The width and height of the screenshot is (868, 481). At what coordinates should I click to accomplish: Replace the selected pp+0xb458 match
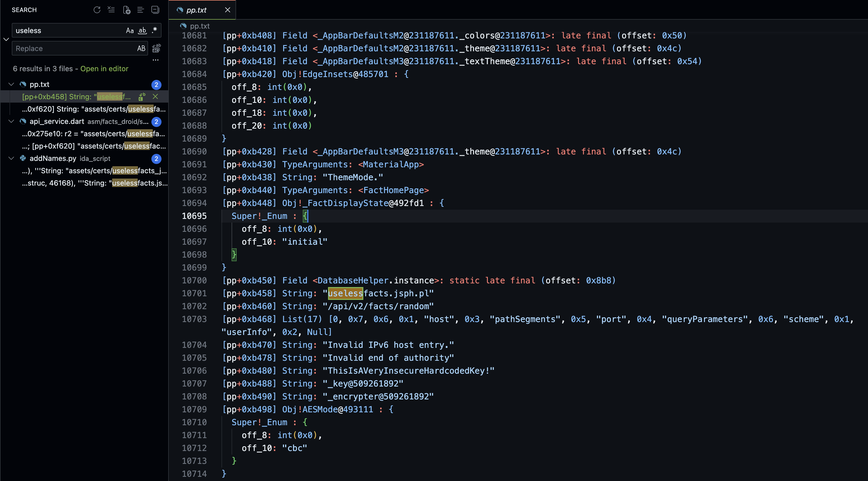142,97
